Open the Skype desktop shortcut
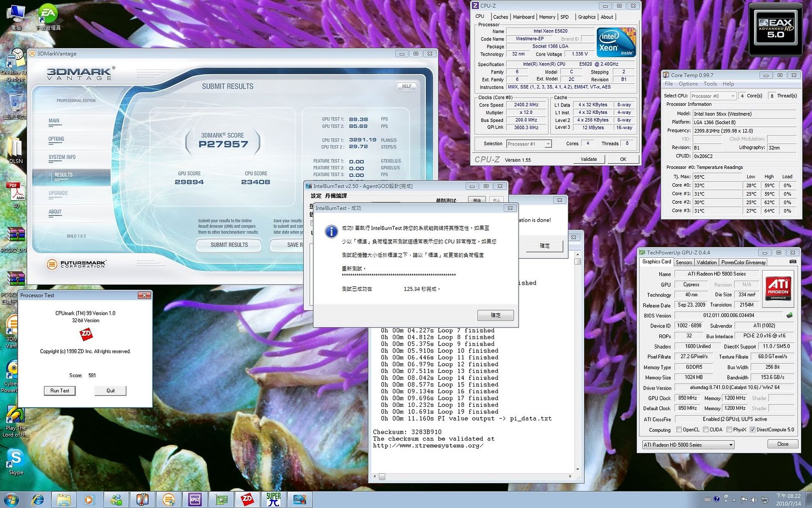The image size is (812, 508). 16,461
